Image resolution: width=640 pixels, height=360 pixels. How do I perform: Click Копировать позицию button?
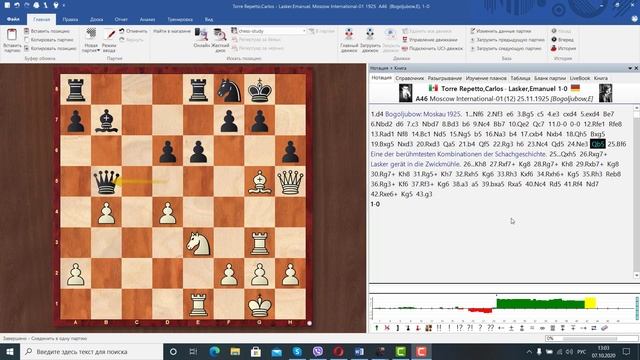click(x=50, y=48)
